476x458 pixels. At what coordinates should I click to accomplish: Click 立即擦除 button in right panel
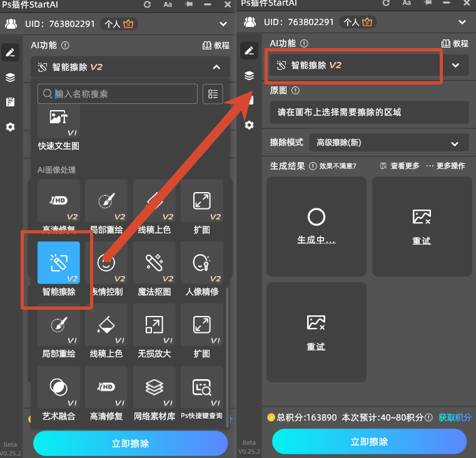pyautogui.click(x=369, y=442)
